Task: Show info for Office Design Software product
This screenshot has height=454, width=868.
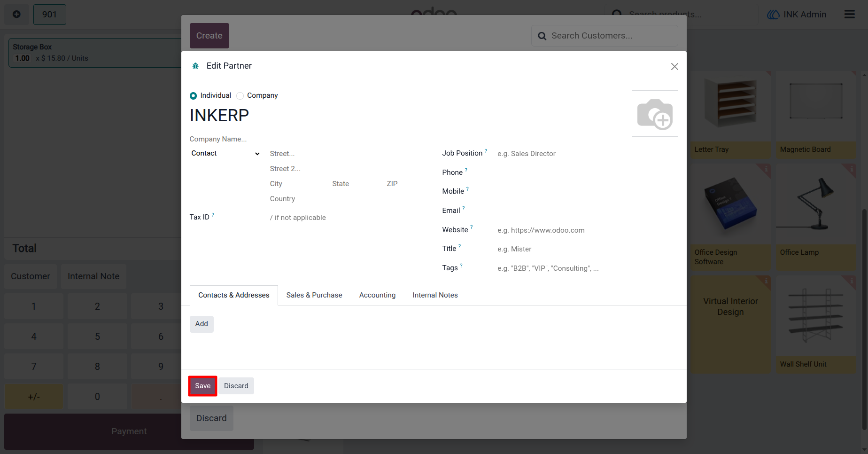Action: pyautogui.click(x=766, y=168)
